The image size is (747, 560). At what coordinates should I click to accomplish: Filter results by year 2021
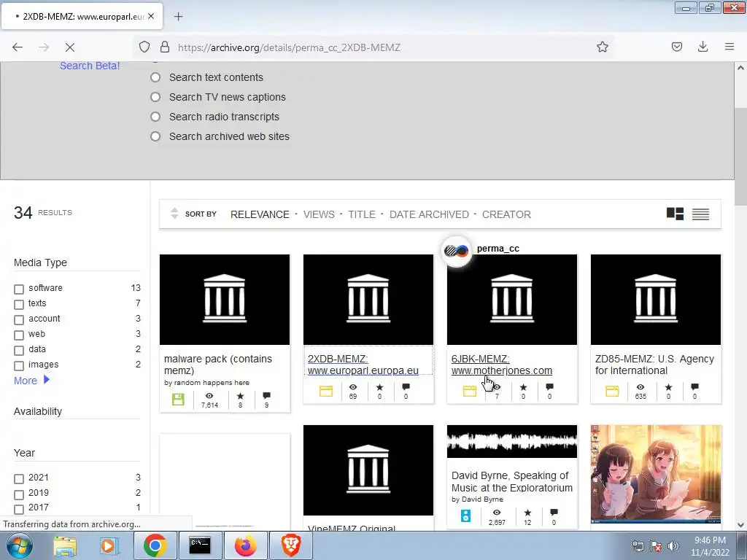point(19,478)
